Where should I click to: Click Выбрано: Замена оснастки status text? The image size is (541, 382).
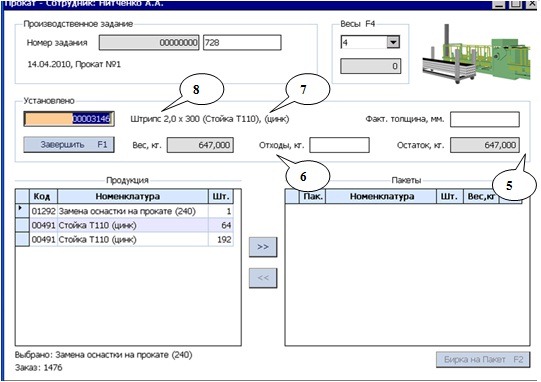click(x=104, y=355)
